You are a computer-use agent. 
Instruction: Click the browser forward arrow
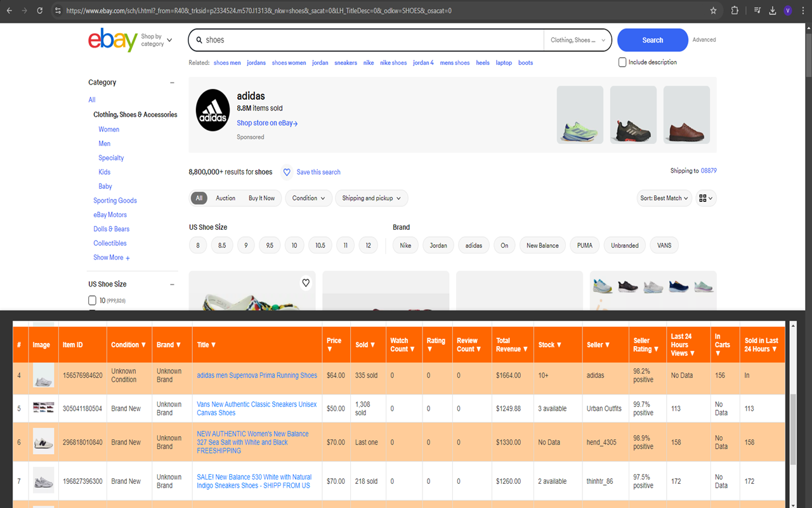click(x=24, y=10)
